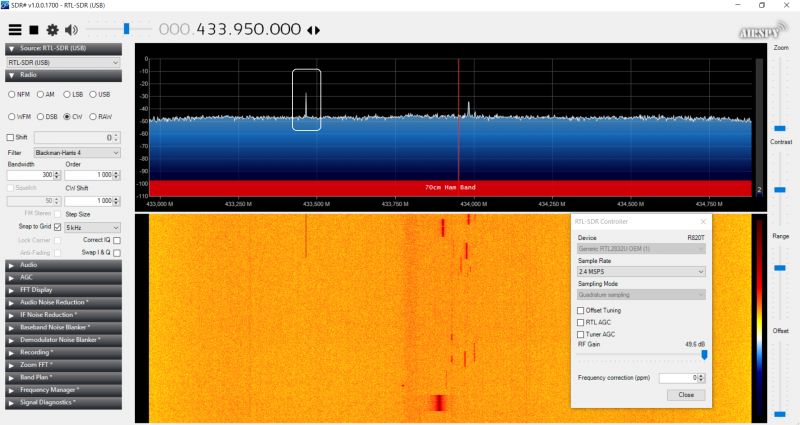Image resolution: width=800 pixels, height=425 pixels.
Task: Enable the RTL AGC checkbox
Action: (580, 322)
